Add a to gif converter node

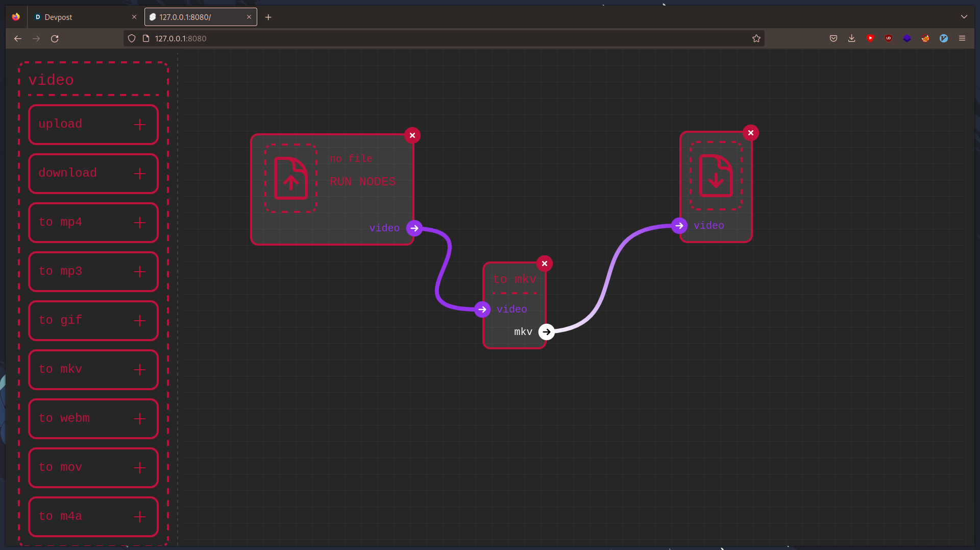[x=93, y=321]
